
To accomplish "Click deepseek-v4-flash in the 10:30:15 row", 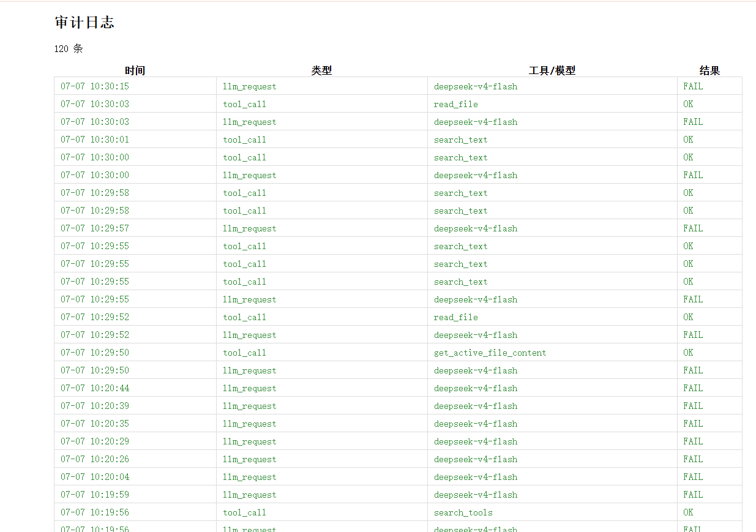I will [x=476, y=86].
